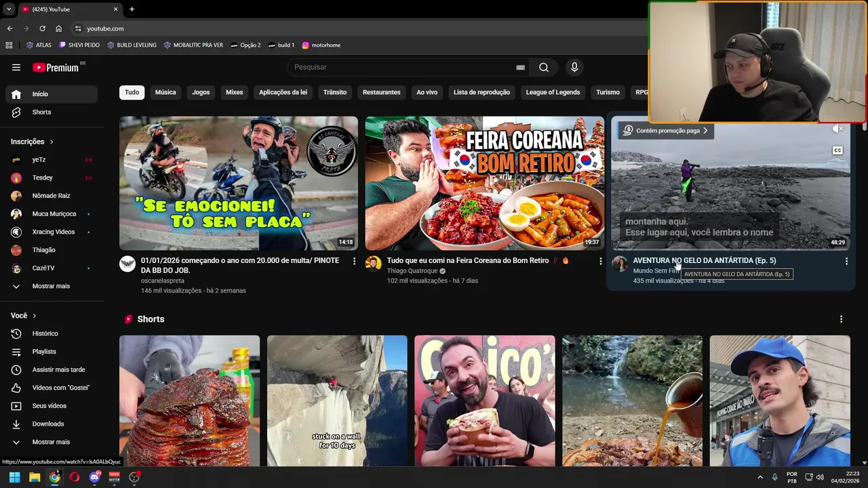Open Tesdey channel subscription
This screenshot has width=868, height=488.
[52, 178]
